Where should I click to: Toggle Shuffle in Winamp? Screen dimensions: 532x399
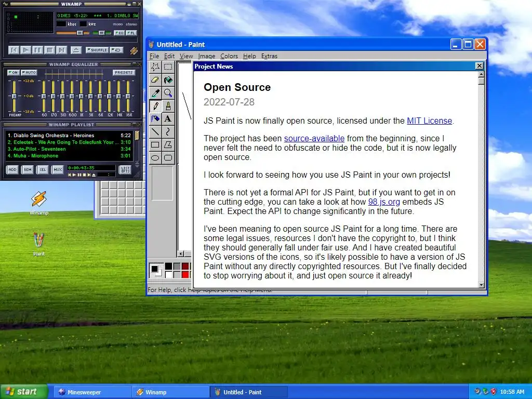tap(97, 50)
